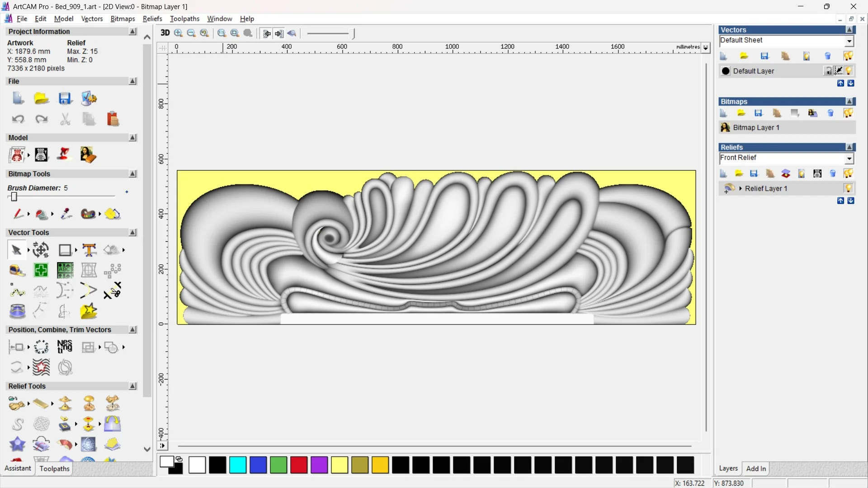Toggle the Default Layer lock icon
This screenshot has width=868, height=488.
(828, 71)
